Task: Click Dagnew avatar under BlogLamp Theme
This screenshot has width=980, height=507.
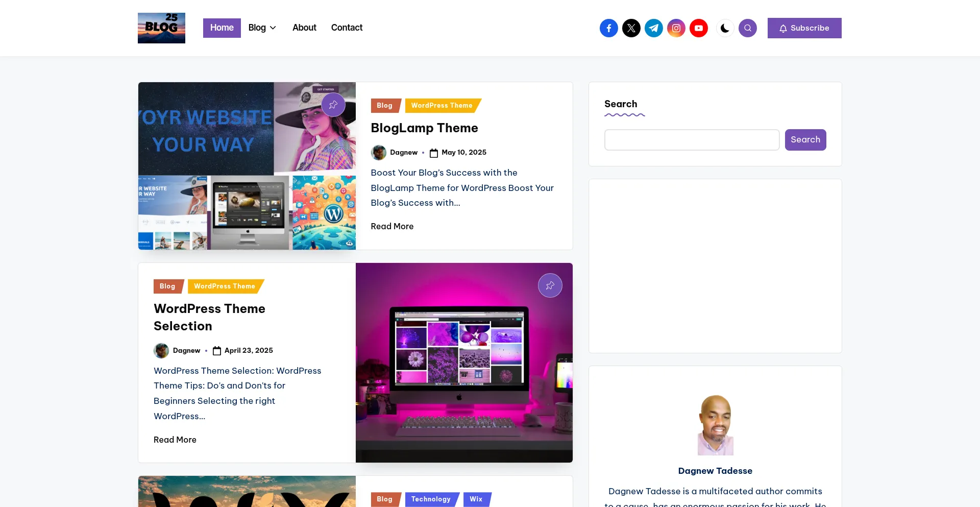Action: [x=378, y=153]
